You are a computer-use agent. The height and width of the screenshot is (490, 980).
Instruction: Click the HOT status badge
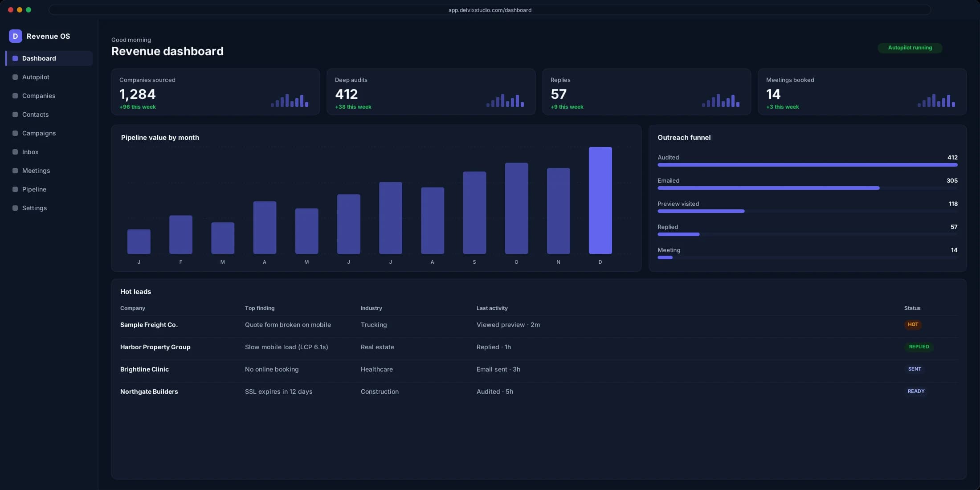point(913,324)
